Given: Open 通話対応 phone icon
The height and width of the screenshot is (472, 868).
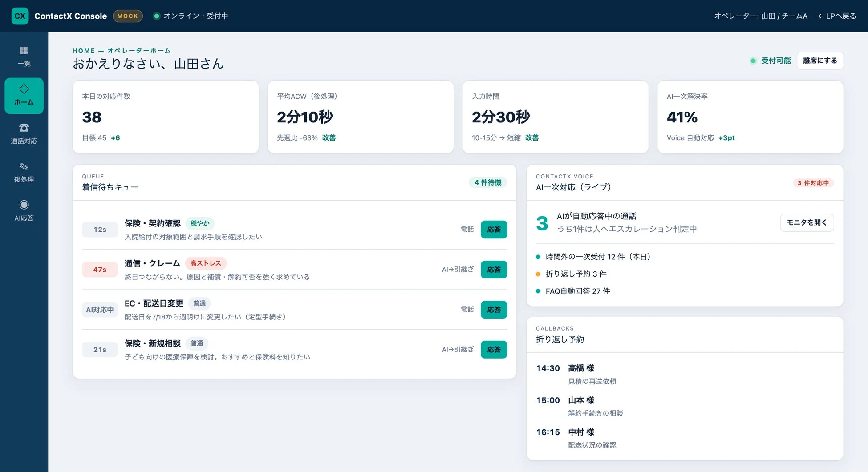Looking at the screenshot, I should (x=24, y=128).
